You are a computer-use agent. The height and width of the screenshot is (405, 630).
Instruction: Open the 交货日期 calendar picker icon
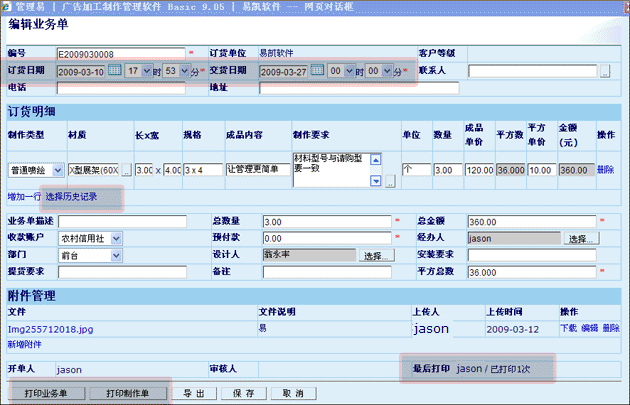click(318, 71)
